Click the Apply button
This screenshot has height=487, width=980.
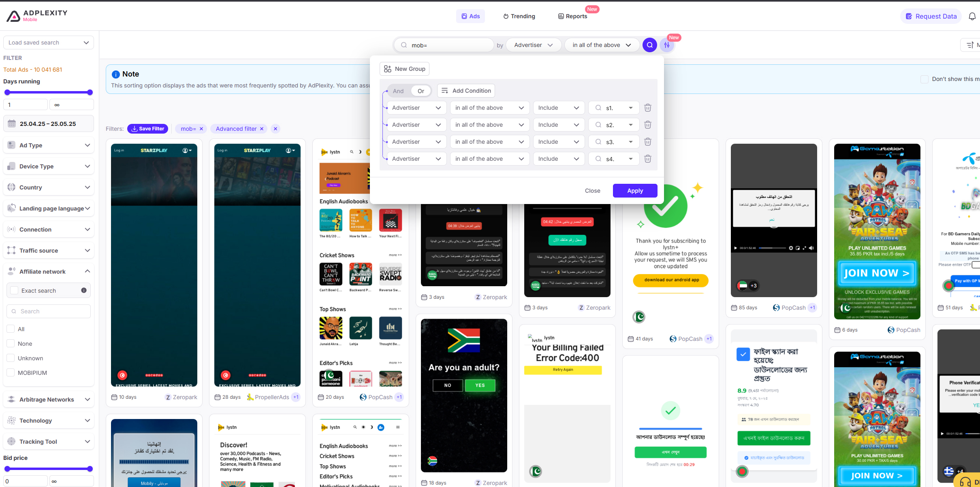point(635,191)
